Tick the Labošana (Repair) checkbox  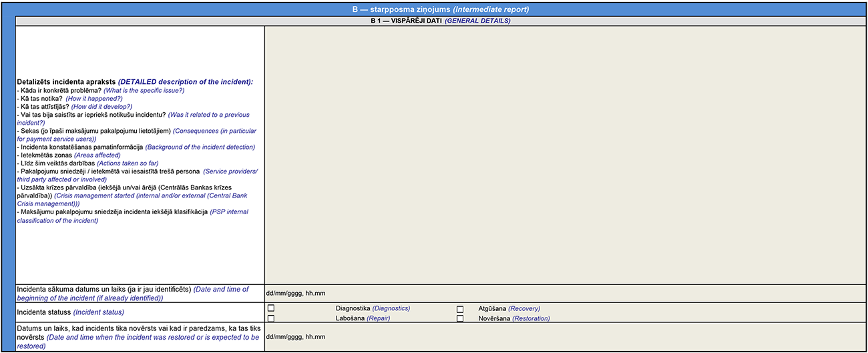tap(270, 318)
